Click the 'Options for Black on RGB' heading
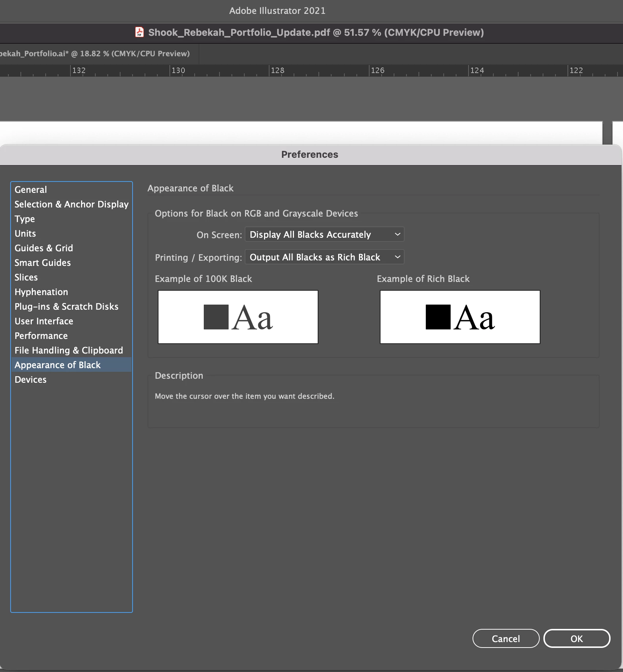Viewport: 623px width, 672px height. click(256, 213)
